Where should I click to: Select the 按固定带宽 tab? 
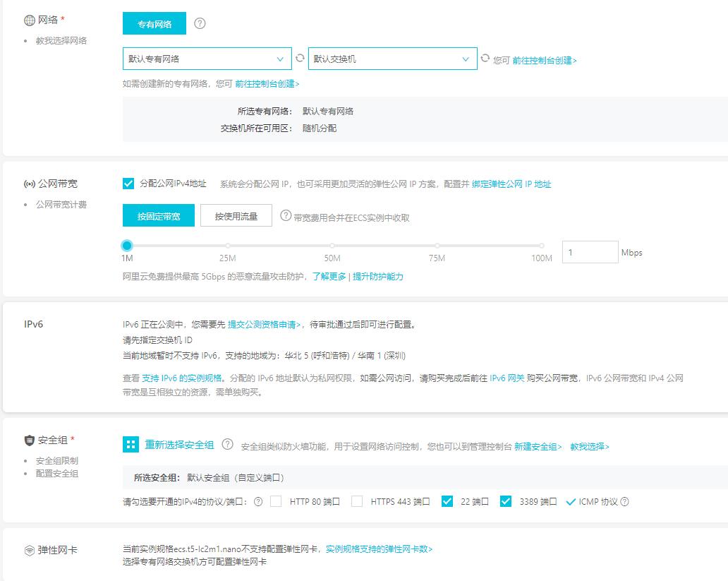point(157,215)
